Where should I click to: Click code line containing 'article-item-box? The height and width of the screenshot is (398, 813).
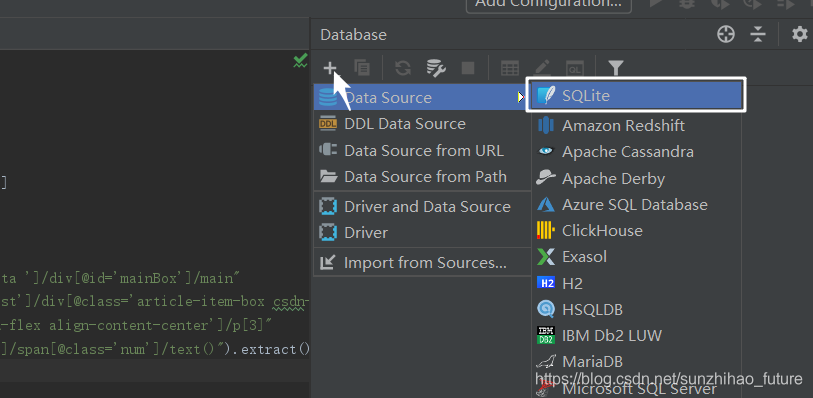(155, 302)
